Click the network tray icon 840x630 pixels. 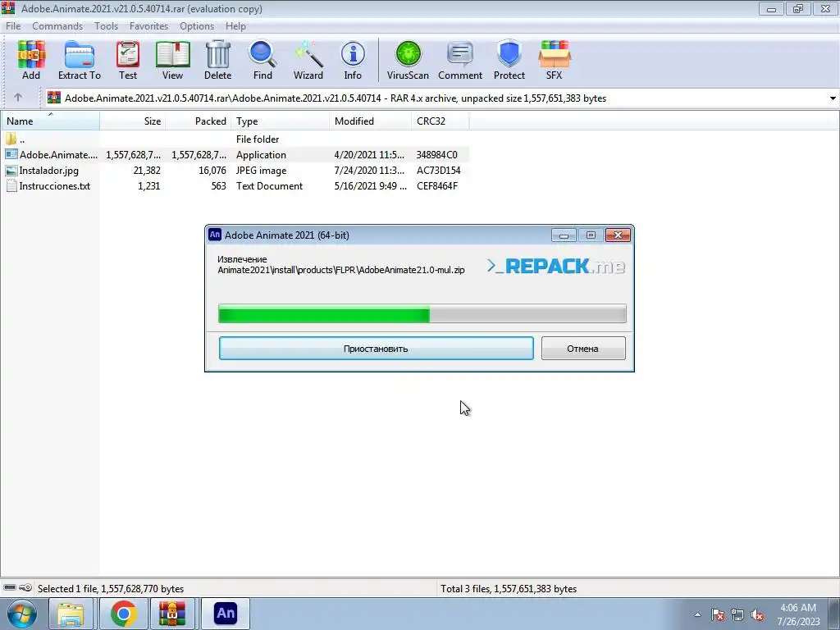tap(737, 614)
